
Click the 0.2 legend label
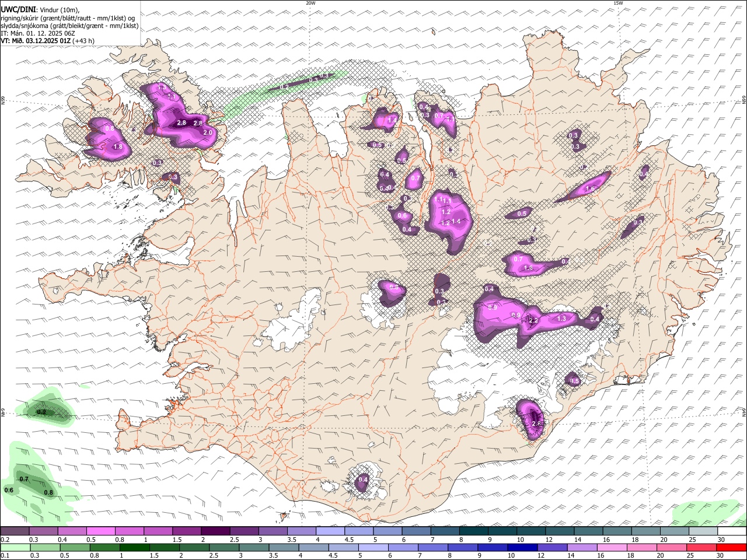tap(5, 540)
